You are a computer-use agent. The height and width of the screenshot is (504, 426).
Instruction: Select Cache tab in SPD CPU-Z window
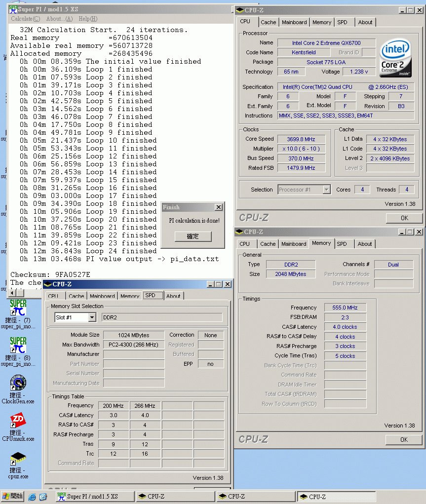tap(77, 296)
